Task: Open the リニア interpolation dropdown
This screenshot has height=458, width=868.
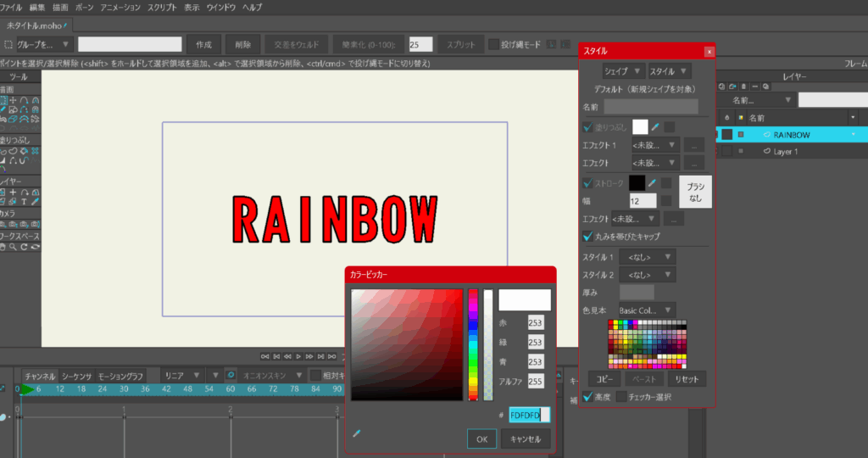Action: (182, 375)
